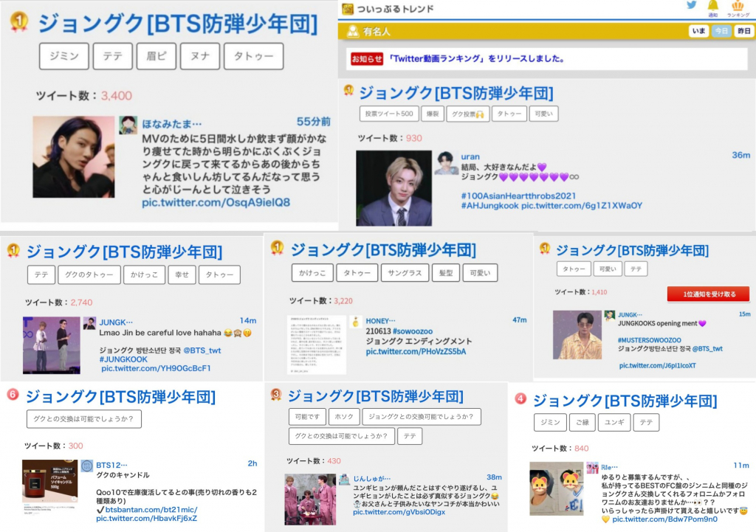Switch to the いま tab
This screenshot has width=756, height=532.
click(698, 31)
